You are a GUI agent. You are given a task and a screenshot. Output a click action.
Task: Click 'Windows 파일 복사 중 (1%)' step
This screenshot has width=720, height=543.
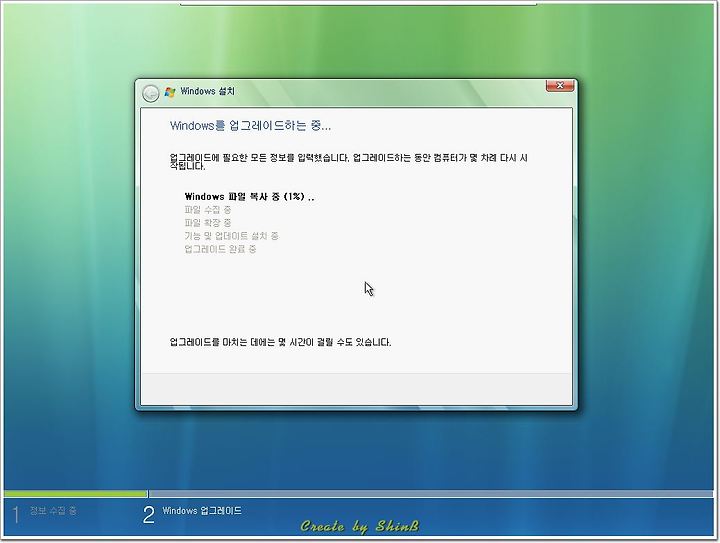249,196
